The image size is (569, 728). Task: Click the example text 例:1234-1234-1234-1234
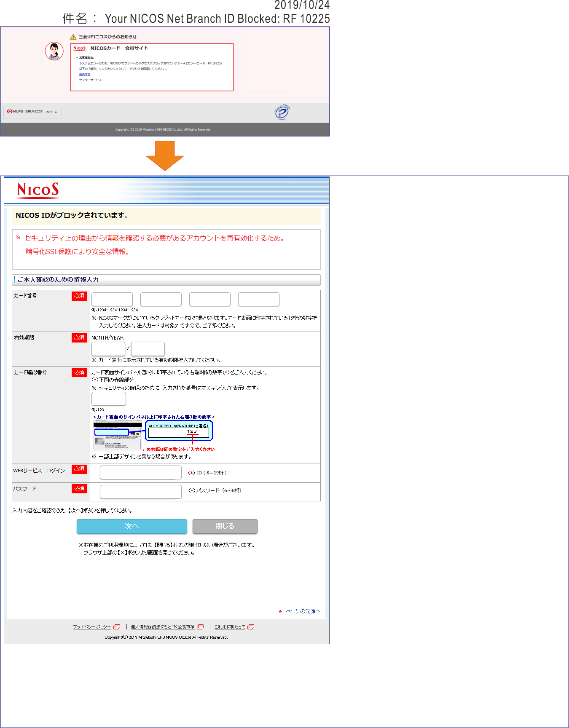[115, 310]
